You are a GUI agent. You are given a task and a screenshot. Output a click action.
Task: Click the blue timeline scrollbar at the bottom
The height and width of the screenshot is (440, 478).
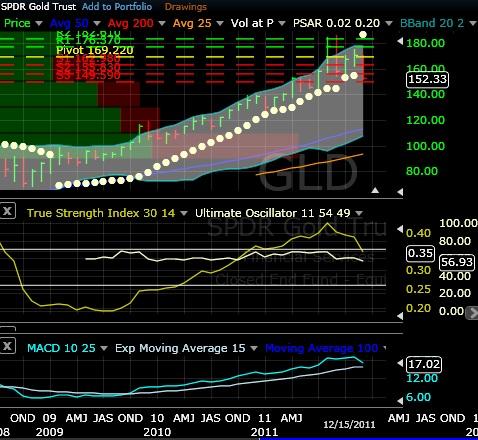[368, 439]
